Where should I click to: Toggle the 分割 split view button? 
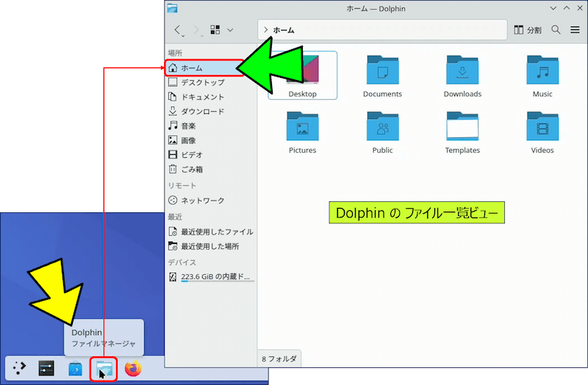click(528, 30)
